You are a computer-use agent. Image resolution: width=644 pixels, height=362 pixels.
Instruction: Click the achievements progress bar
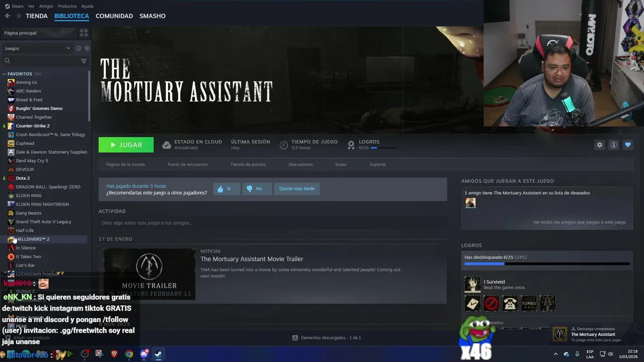click(x=547, y=263)
